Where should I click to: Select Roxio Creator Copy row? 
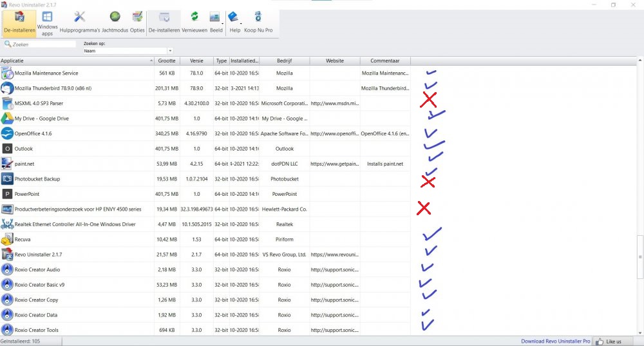pos(205,300)
